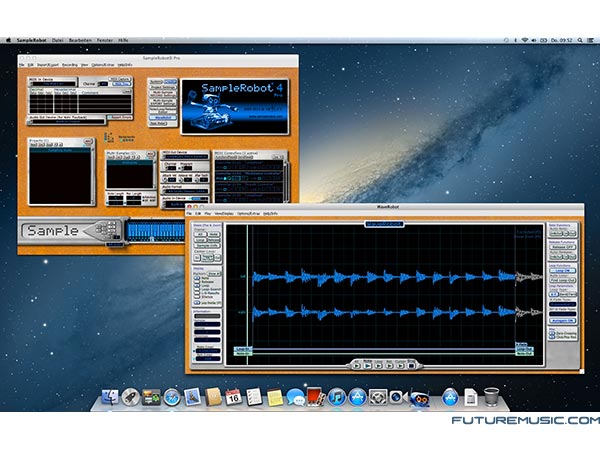Click SampleRobot robot icon in Dock
The height and width of the screenshot is (450, 600).
(419, 398)
